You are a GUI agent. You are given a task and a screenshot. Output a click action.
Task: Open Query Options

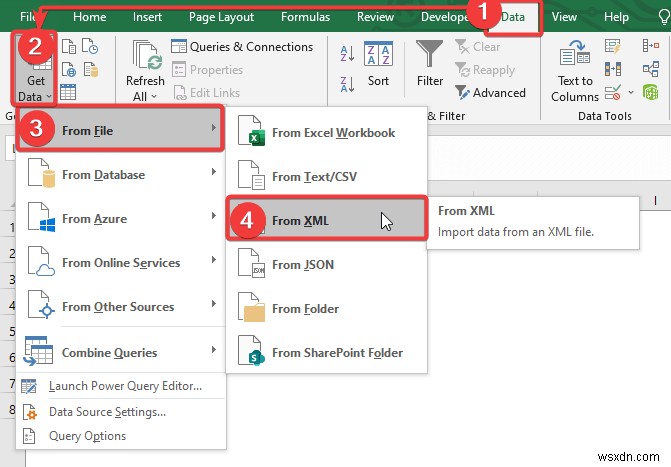click(121, 436)
